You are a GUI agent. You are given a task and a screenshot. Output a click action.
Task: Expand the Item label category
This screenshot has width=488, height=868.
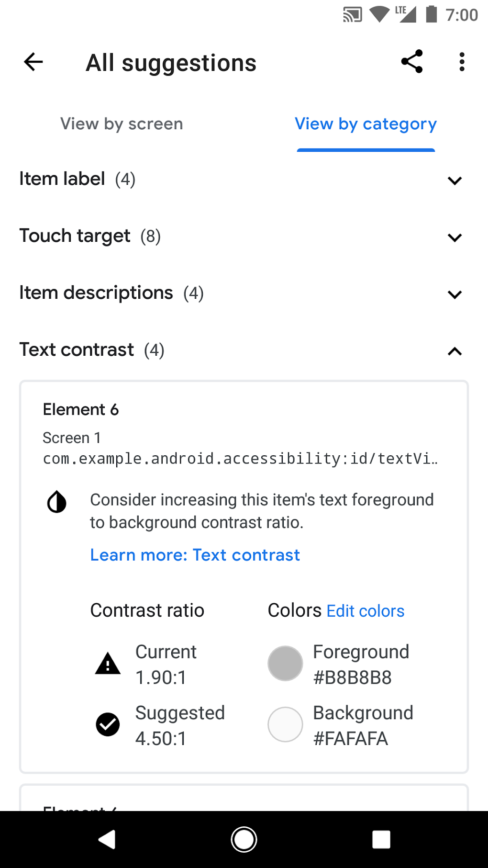[455, 180]
